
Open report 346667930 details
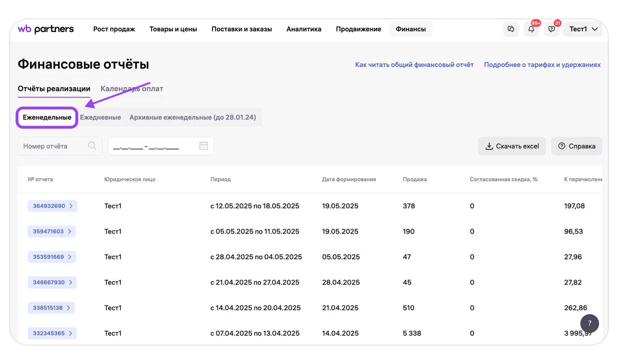point(52,282)
